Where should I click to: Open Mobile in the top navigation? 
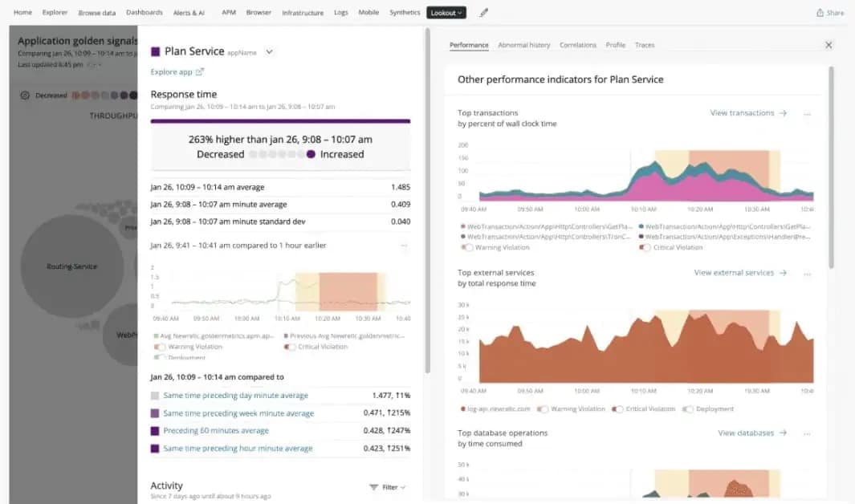(368, 12)
